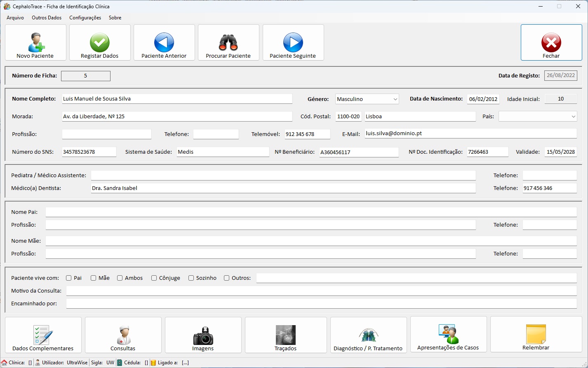Enable the Sozinho checkbox
Image resolution: width=588 pixels, height=368 pixels.
tap(191, 278)
